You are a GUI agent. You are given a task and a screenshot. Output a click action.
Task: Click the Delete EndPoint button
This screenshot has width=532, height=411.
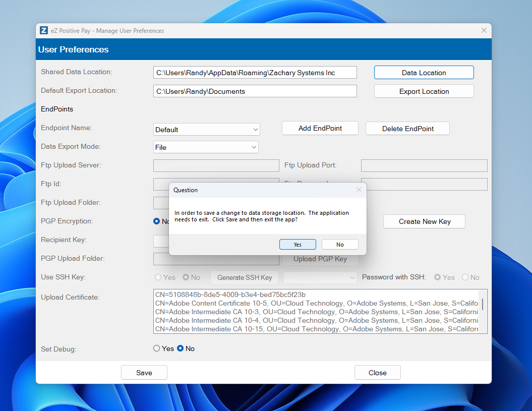pos(407,129)
